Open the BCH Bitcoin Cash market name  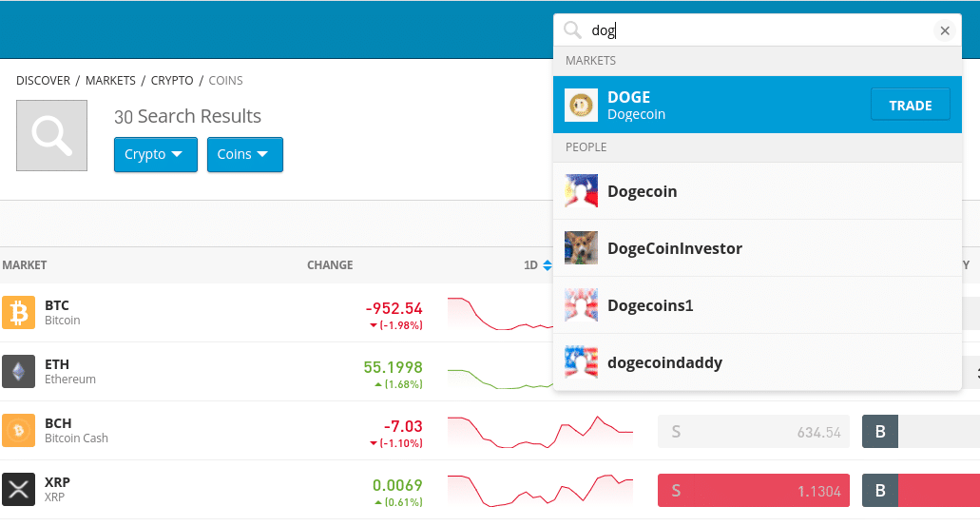(x=76, y=430)
